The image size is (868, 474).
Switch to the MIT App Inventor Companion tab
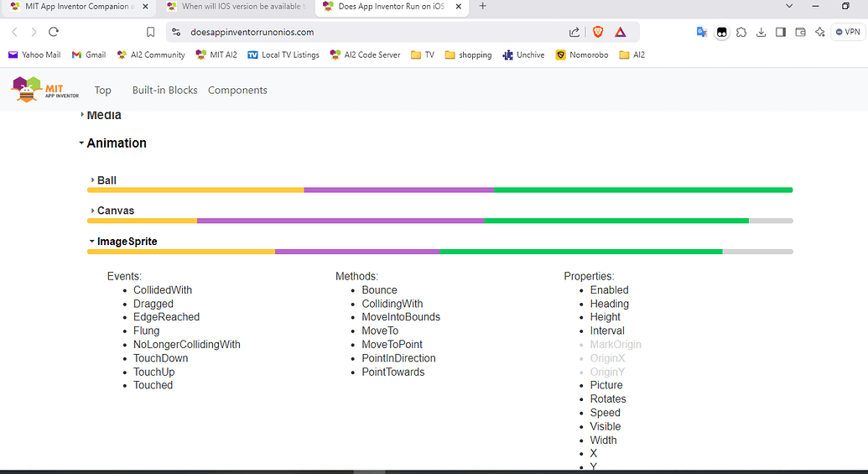click(x=74, y=7)
